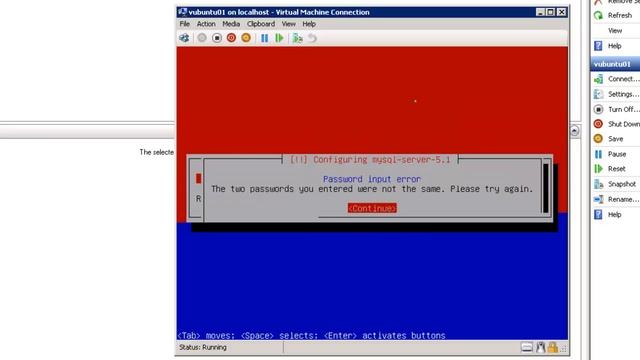Open the View menu in VM Connection
Viewport: 640px width, 360px height.
click(x=289, y=24)
